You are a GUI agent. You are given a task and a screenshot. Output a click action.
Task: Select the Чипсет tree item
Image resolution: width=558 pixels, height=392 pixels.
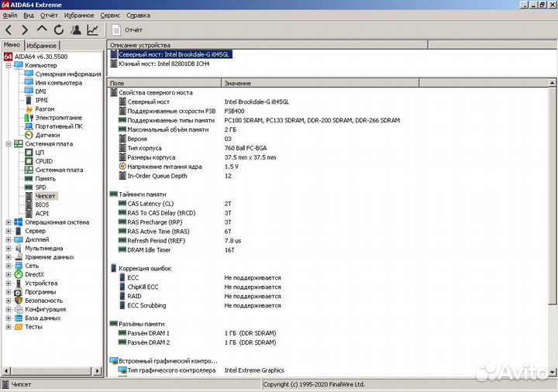[x=45, y=196]
